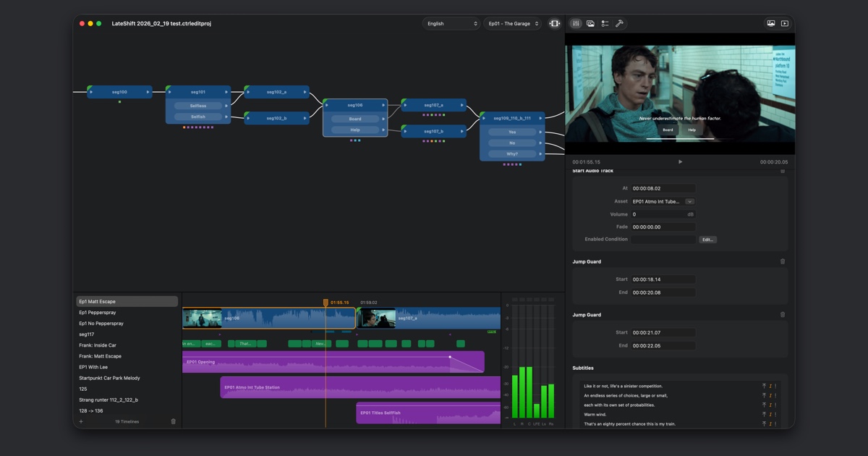
Task: Click the Edit... button for Enabled Condition
Action: 707,240
